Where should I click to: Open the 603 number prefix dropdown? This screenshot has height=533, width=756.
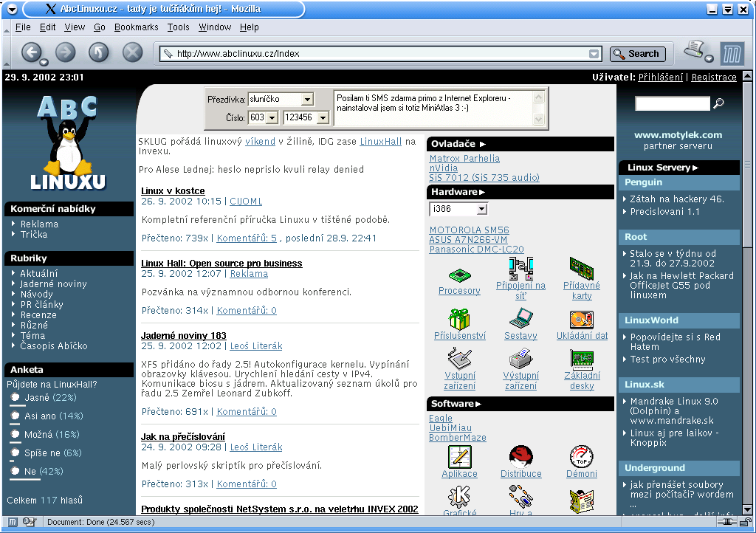(x=272, y=117)
